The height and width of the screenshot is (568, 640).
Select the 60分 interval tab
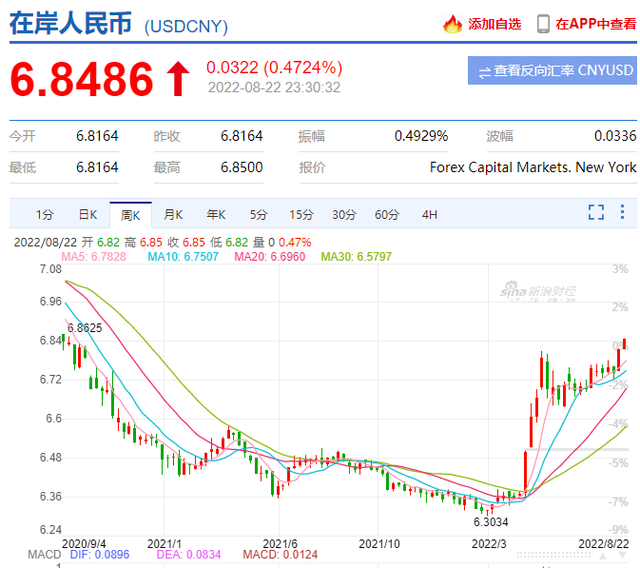(x=386, y=214)
